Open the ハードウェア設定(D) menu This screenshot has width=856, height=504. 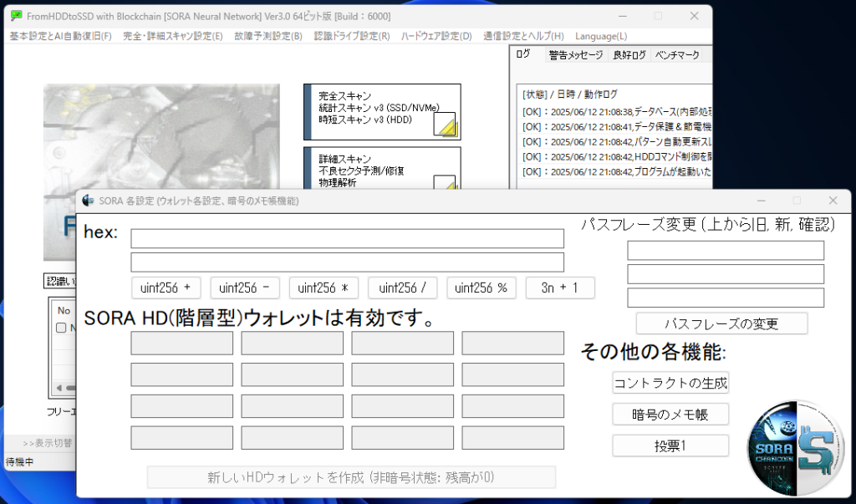[x=436, y=36]
